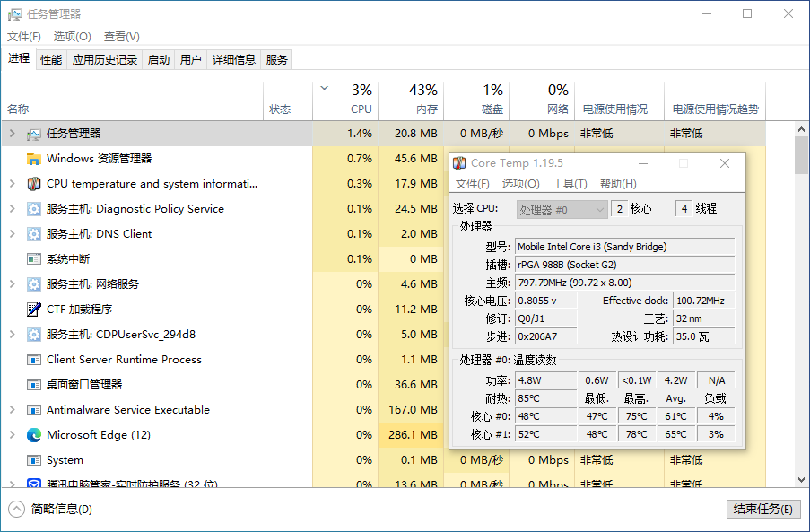Click the 286.1 MB memory cell for Edge
This screenshot has width=810, height=532.
[411, 435]
